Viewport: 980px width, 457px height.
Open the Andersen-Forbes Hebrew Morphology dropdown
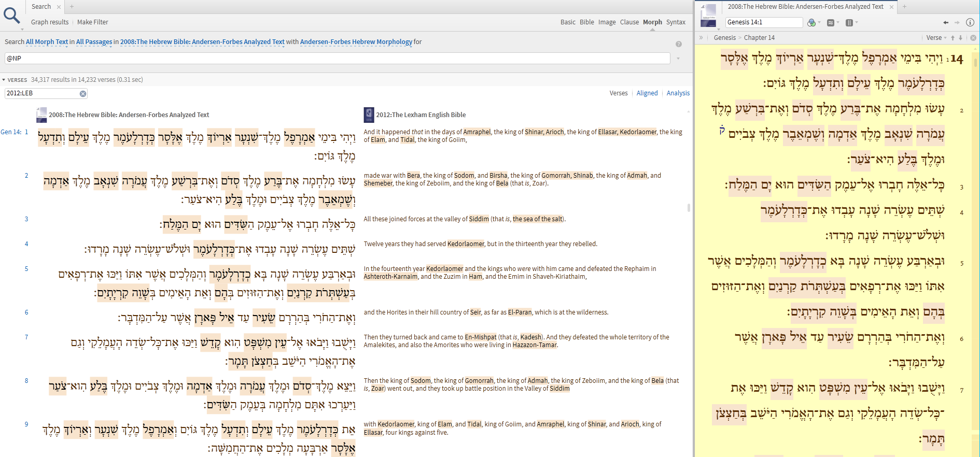tap(356, 42)
